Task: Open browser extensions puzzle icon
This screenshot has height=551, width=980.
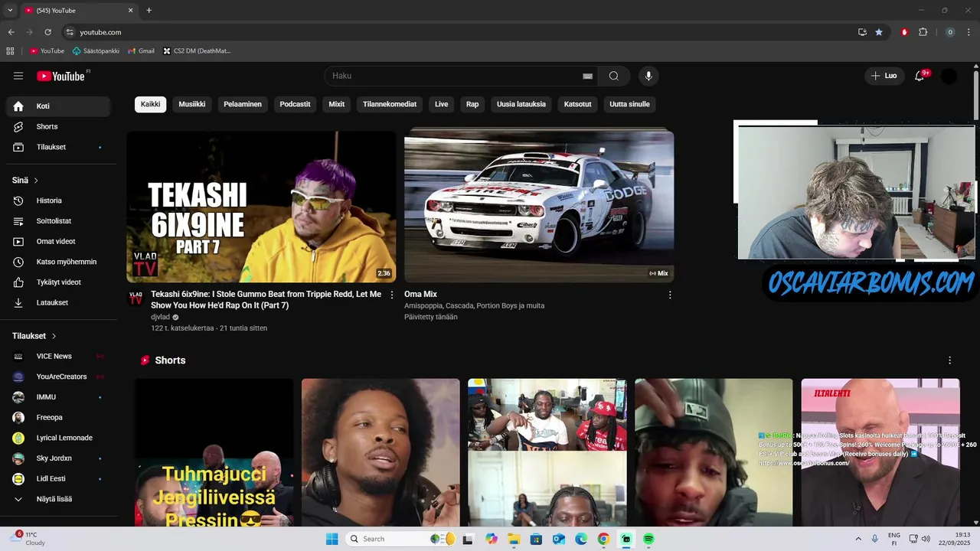Action: pos(923,32)
